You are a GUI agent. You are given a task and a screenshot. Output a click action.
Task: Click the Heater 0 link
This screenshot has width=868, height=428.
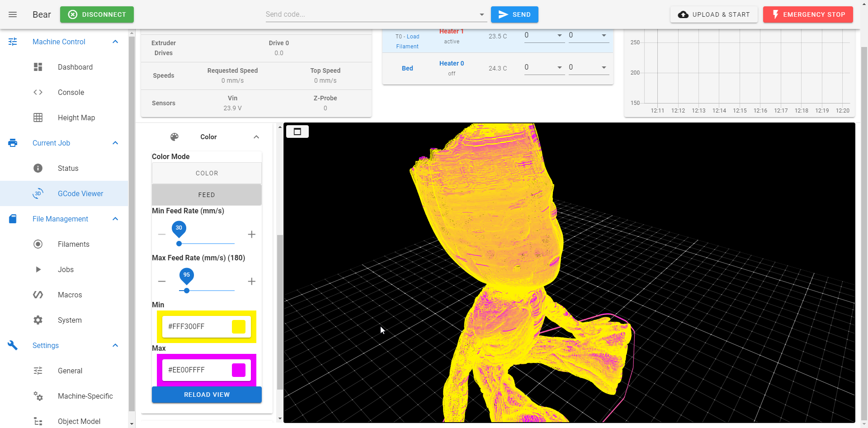[452, 63]
